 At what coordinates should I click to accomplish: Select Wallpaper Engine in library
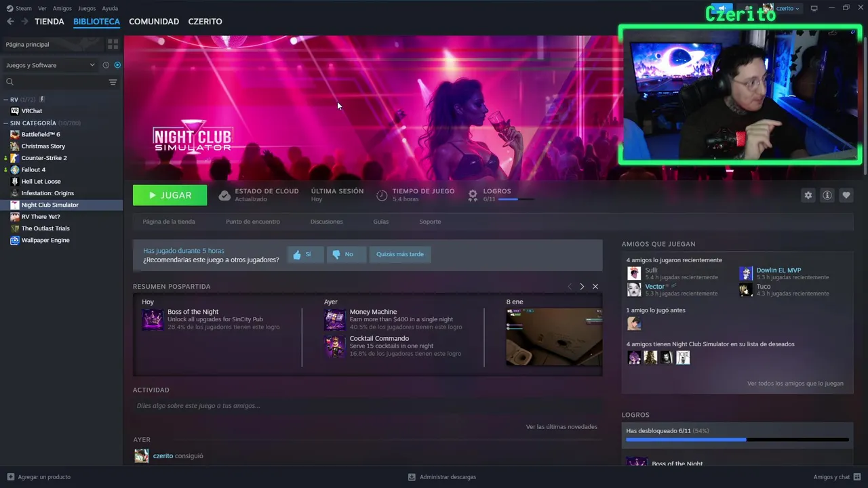click(45, 240)
